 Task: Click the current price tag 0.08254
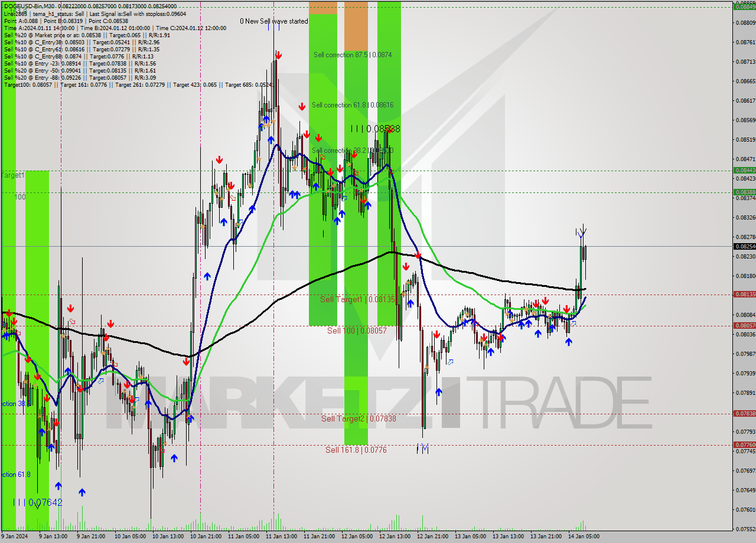pyautogui.click(x=744, y=246)
